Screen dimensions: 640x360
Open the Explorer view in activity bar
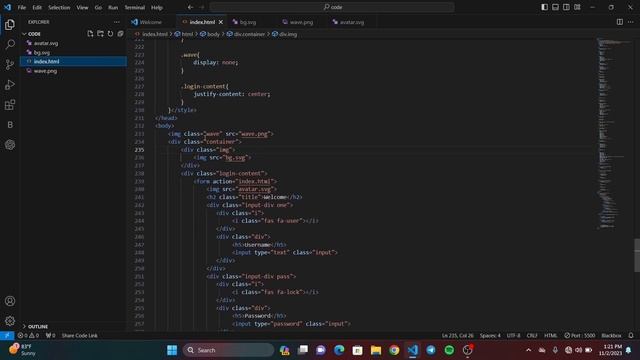10,24
